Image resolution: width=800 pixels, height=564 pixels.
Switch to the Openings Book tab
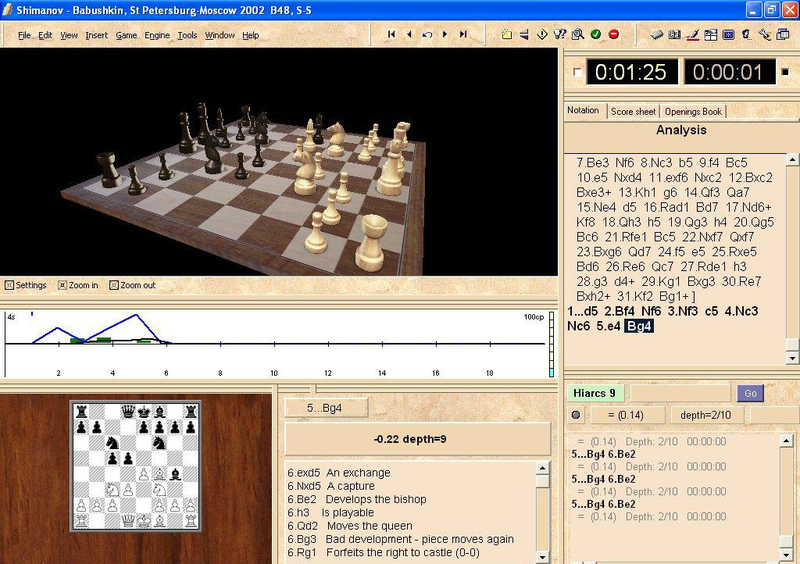(x=693, y=111)
